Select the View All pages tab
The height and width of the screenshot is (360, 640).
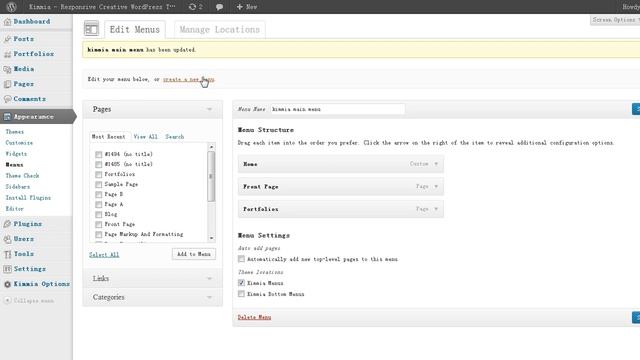145,137
